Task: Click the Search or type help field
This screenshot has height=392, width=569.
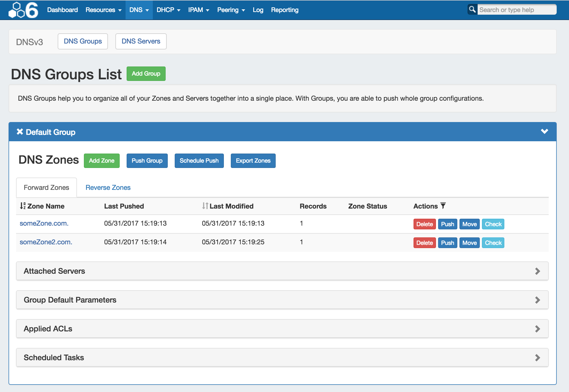Action: [517, 10]
